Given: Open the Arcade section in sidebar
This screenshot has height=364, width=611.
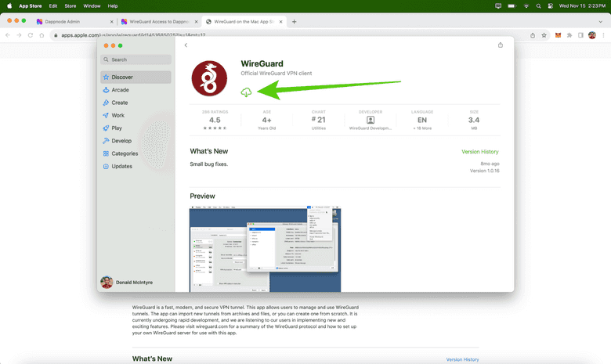Looking at the screenshot, I should (x=120, y=90).
